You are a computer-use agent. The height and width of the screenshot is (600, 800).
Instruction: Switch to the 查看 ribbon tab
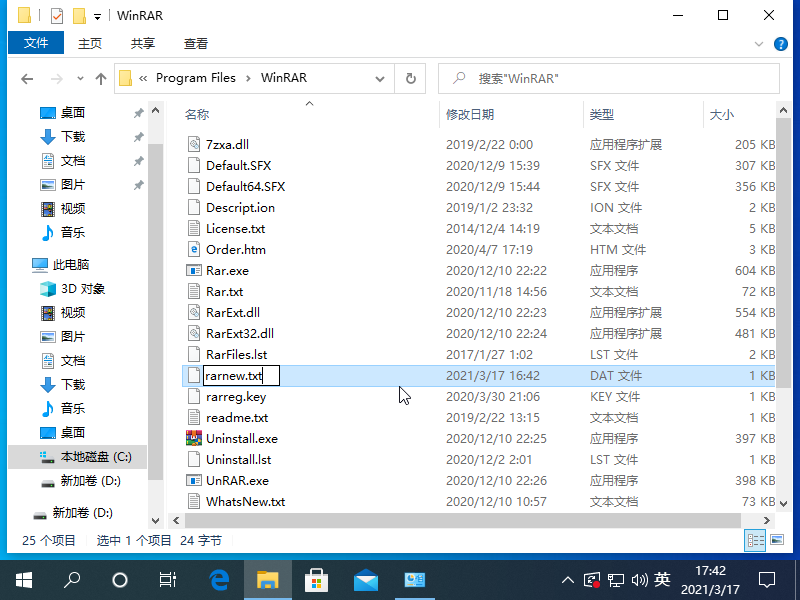(194, 43)
